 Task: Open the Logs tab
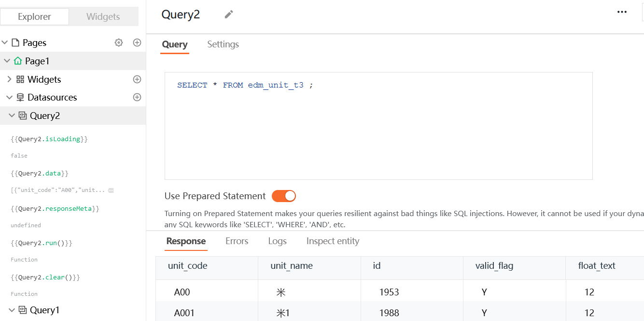pos(277,241)
